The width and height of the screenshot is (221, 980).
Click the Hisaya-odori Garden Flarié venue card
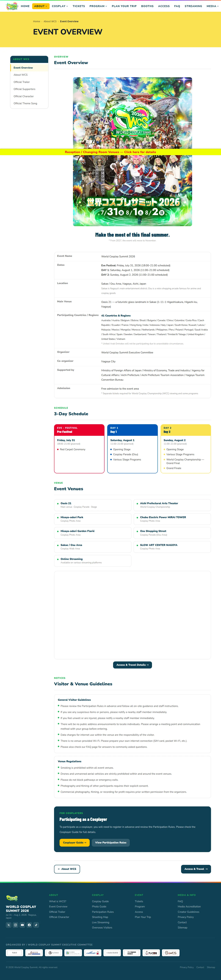pos(93,533)
